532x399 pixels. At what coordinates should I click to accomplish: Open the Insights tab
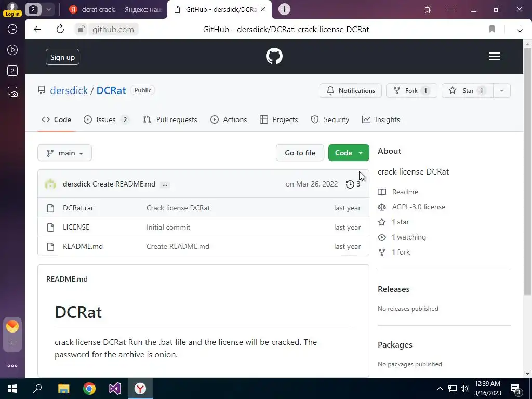(381, 120)
